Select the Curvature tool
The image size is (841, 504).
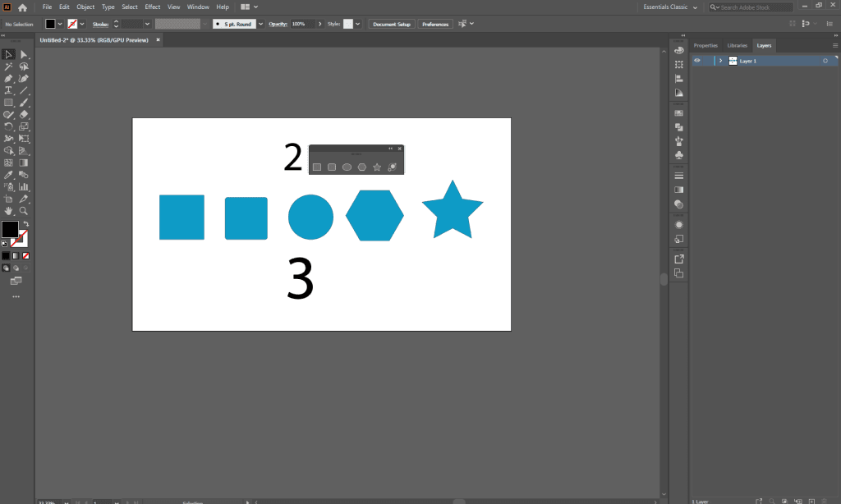coord(24,78)
